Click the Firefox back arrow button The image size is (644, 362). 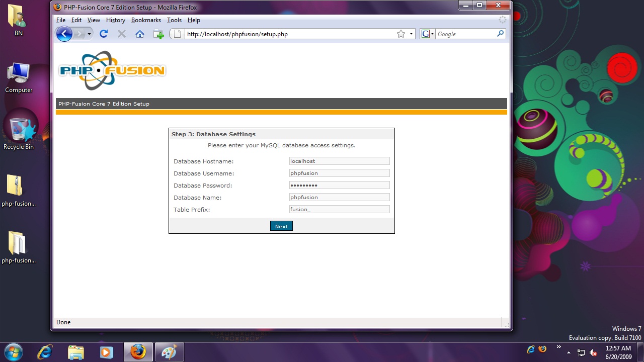point(64,34)
